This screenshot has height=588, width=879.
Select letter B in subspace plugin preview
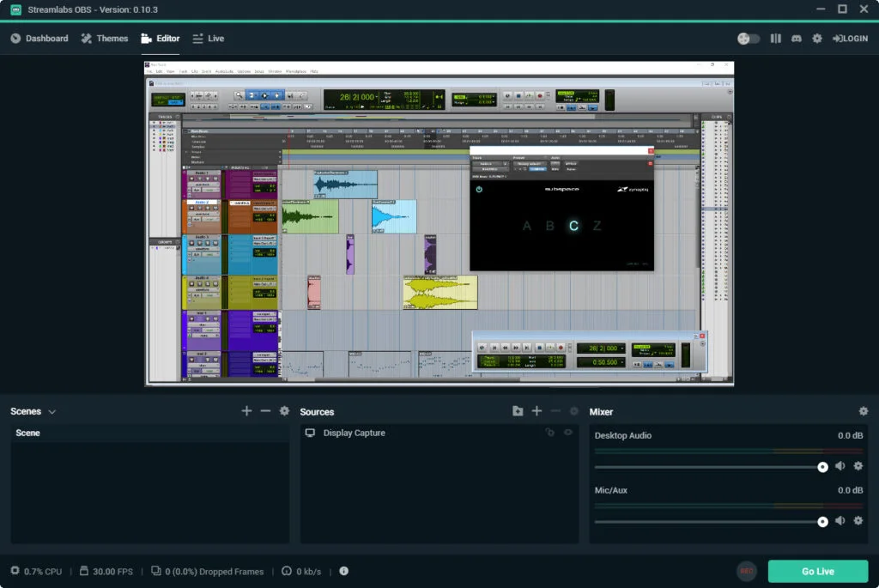[550, 226]
